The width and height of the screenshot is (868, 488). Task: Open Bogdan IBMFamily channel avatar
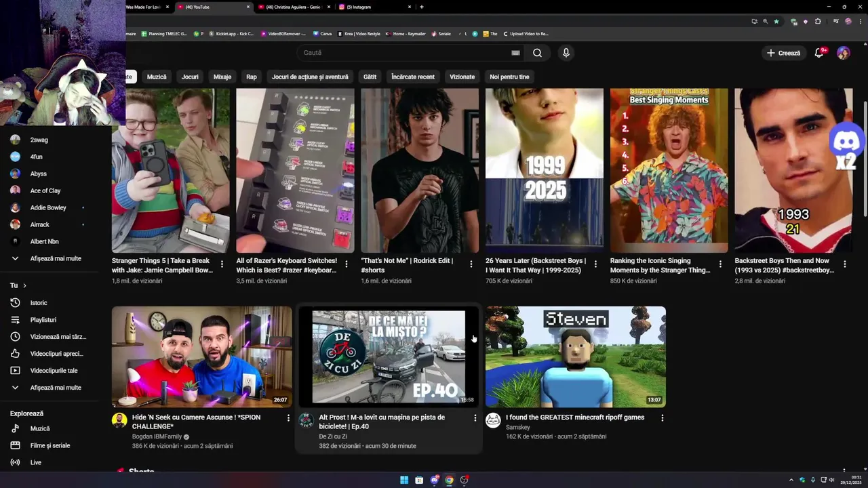click(119, 420)
